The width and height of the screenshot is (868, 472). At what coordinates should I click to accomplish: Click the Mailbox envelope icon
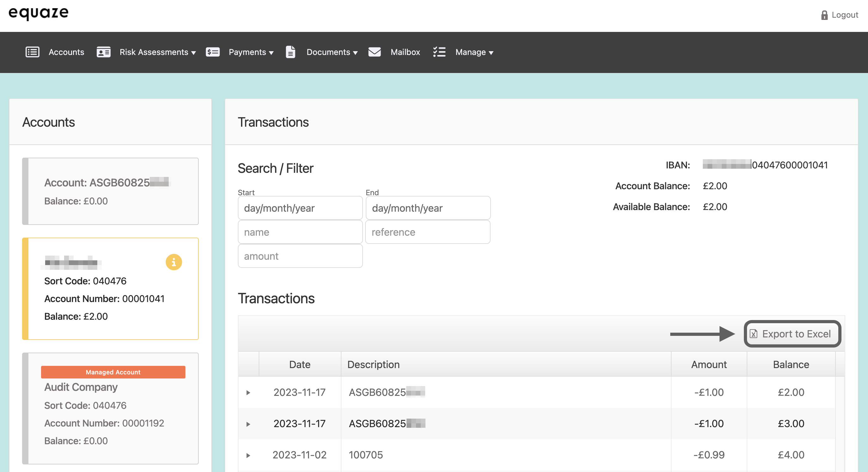pyautogui.click(x=374, y=52)
